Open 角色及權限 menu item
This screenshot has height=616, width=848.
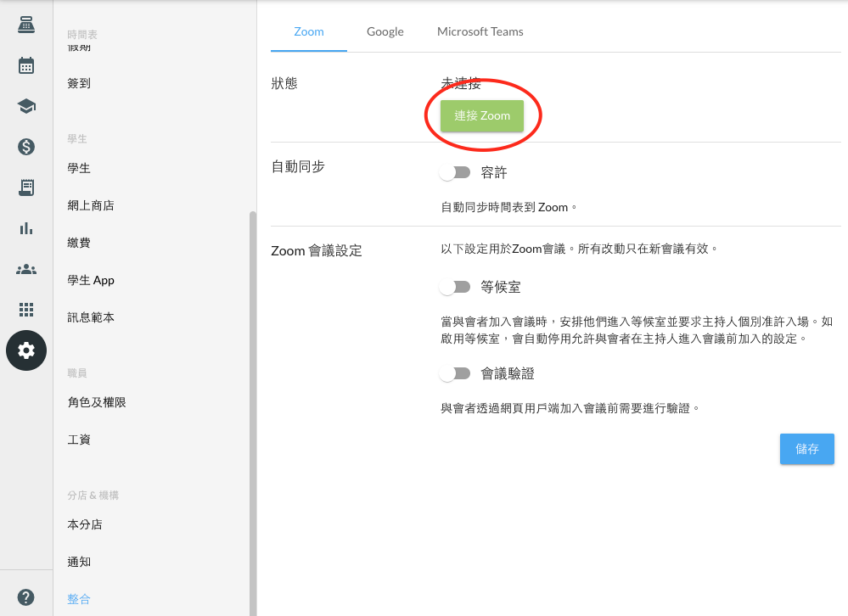click(97, 402)
